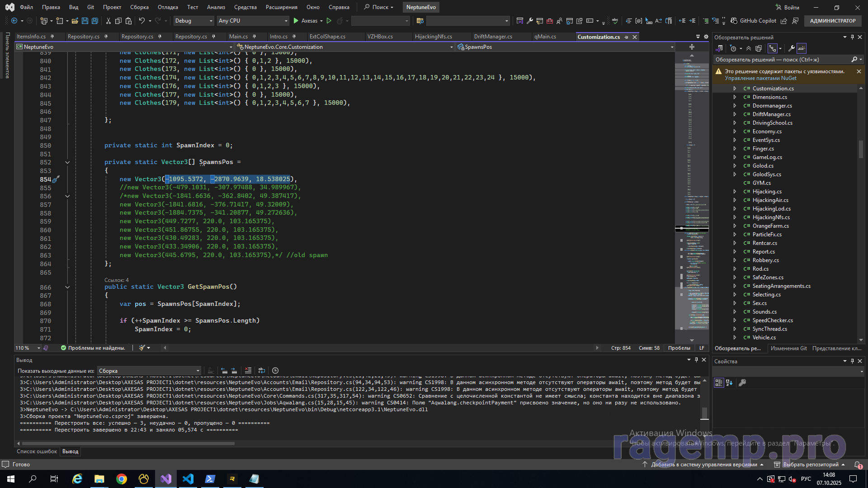Viewport: 868px width, 488px height.
Task: Toggle the Show All Files button in Solution Explorer
Action: [x=759, y=48]
